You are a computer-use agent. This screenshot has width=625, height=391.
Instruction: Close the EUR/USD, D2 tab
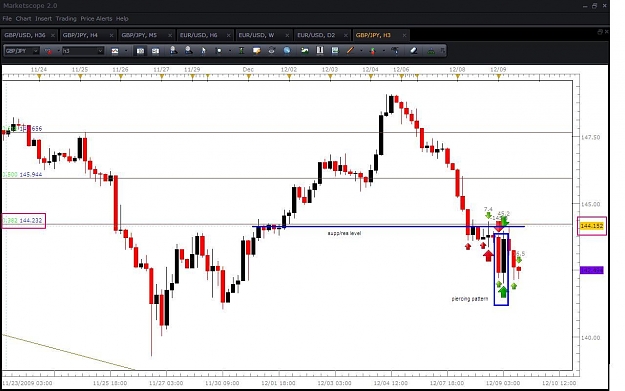[x=346, y=35]
